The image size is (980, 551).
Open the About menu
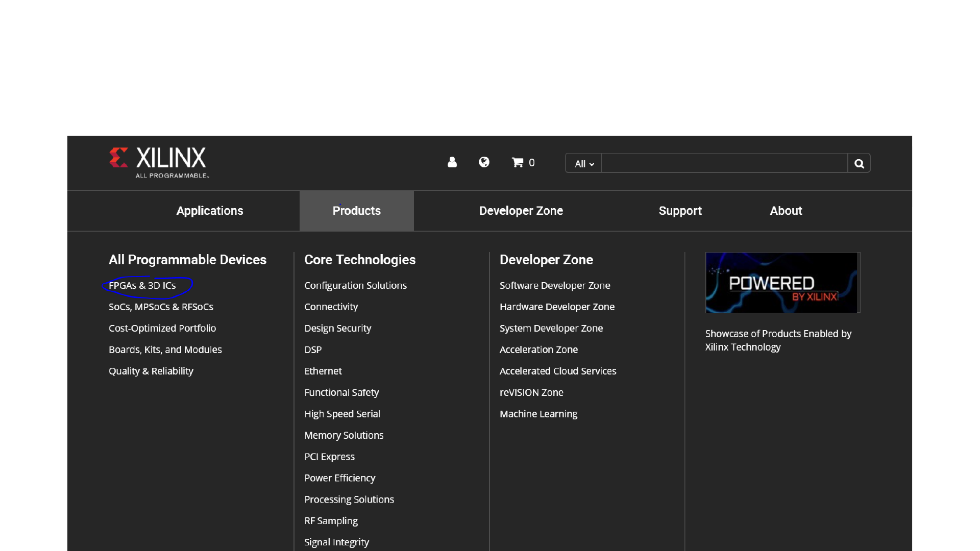(786, 211)
